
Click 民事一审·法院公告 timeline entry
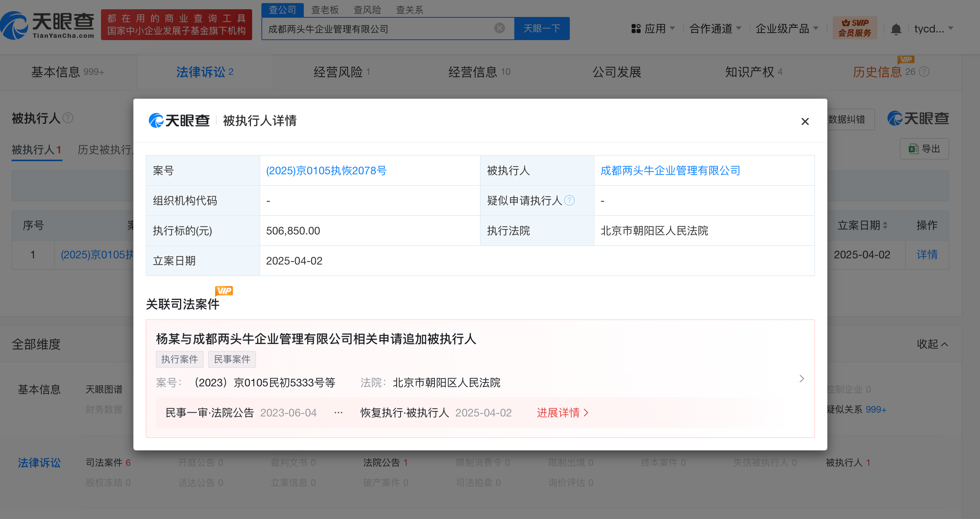241,413
